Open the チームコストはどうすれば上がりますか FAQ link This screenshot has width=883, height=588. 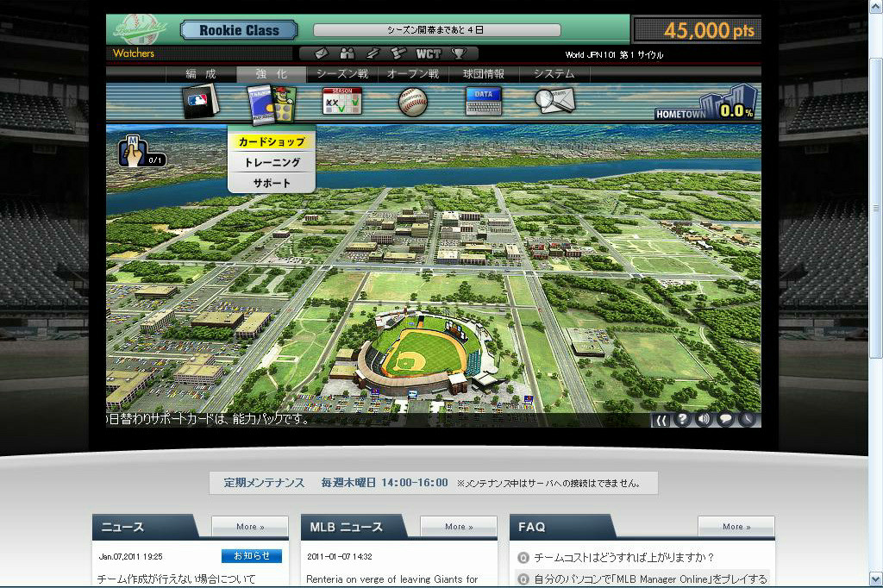point(623,558)
